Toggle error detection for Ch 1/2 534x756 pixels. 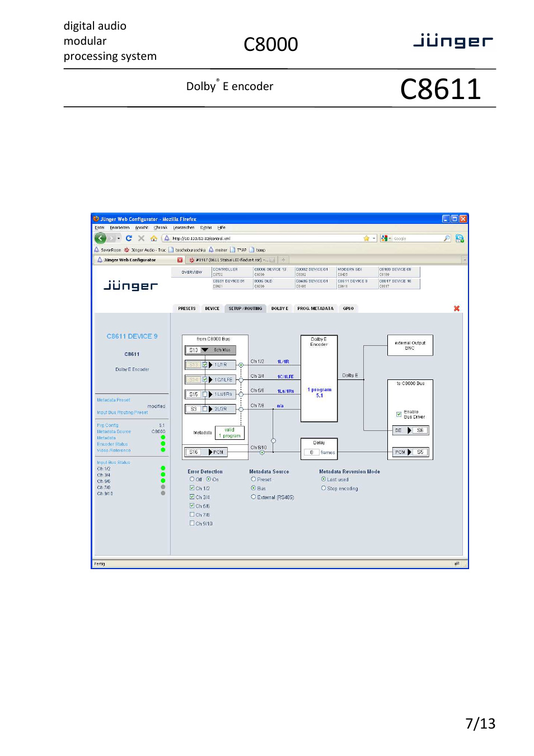pyautogui.click(x=192, y=488)
